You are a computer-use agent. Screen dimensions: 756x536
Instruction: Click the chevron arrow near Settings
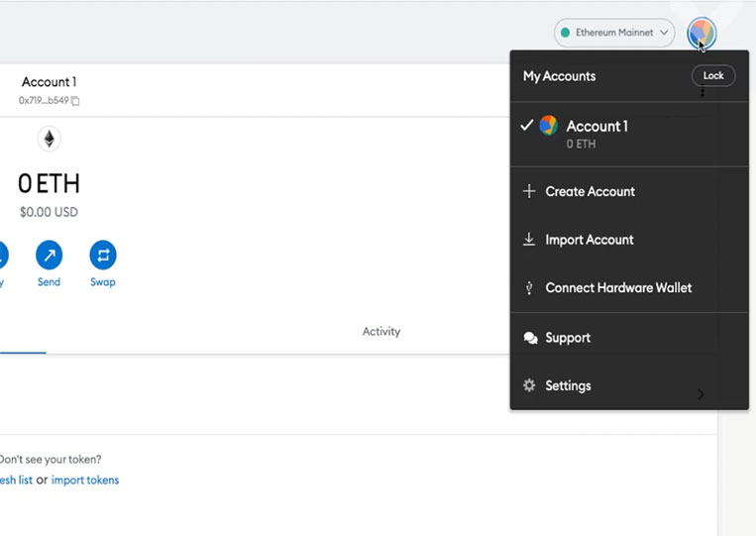tap(702, 394)
